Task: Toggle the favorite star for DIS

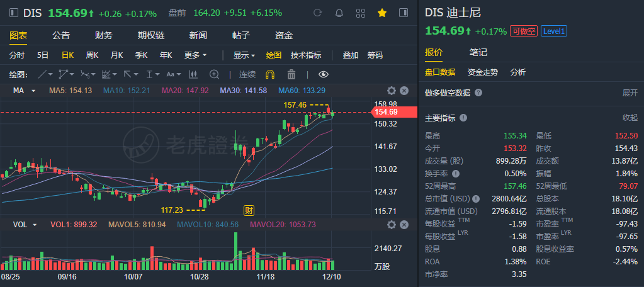Action: click(382, 13)
